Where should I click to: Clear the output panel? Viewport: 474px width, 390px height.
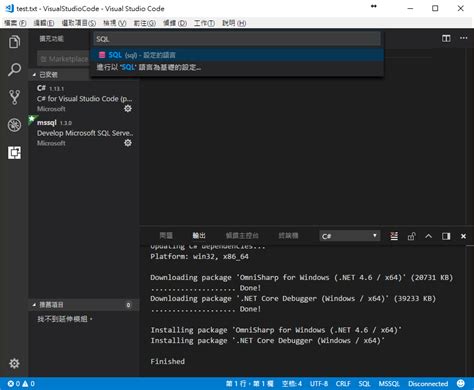click(394, 236)
